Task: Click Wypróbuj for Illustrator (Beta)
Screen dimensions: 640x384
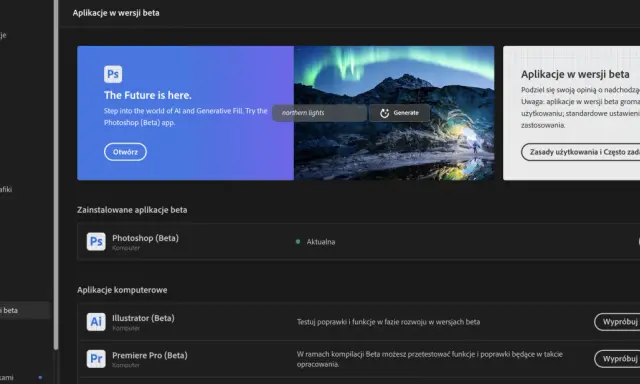Action: (617, 322)
